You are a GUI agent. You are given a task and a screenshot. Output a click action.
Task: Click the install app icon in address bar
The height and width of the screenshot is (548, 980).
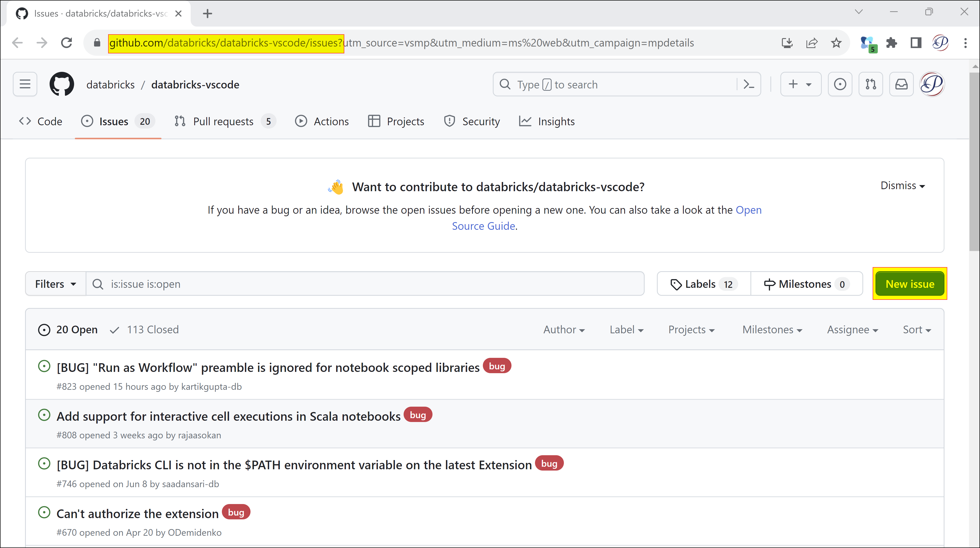[787, 43]
